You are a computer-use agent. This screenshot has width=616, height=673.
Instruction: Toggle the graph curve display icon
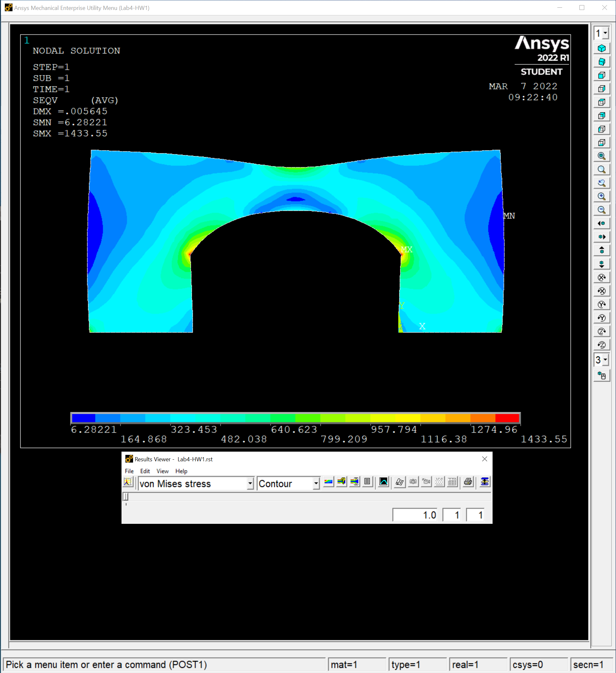384,482
